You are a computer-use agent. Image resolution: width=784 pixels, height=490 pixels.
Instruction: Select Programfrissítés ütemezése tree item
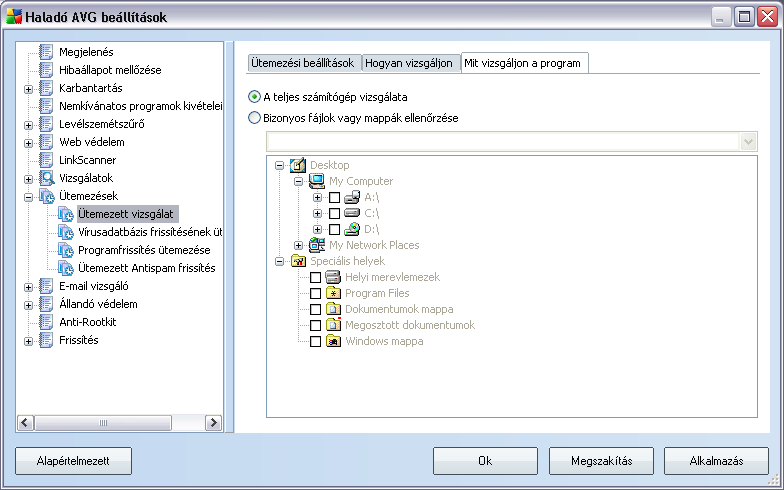pyautogui.click(x=144, y=250)
